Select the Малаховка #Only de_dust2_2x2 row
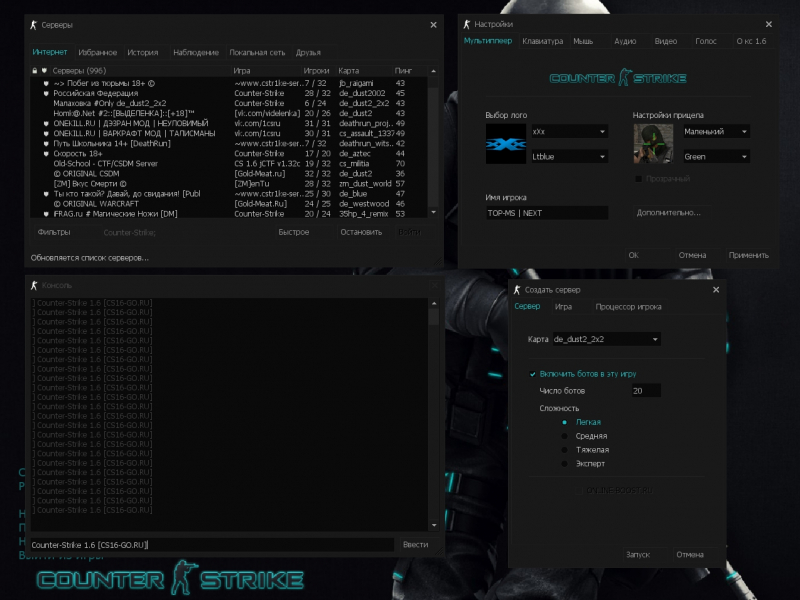 [229, 104]
